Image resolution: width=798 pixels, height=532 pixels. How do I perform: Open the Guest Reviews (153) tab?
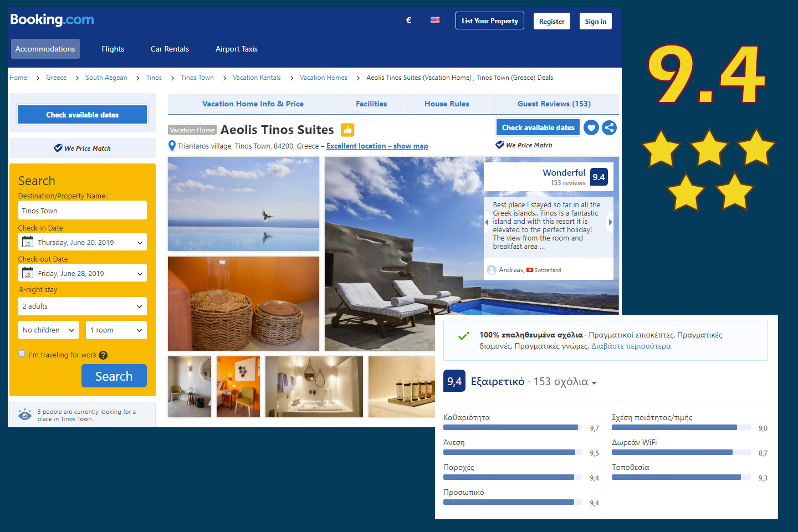(x=554, y=104)
